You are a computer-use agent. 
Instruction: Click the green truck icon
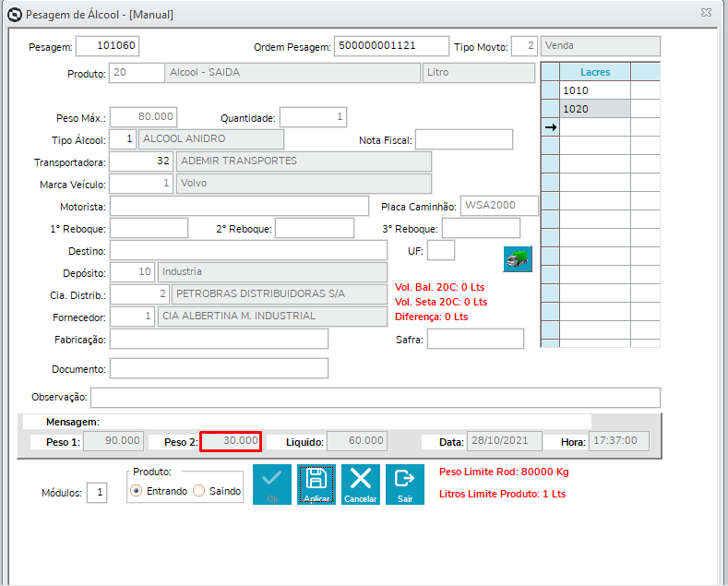(x=518, y=258)
